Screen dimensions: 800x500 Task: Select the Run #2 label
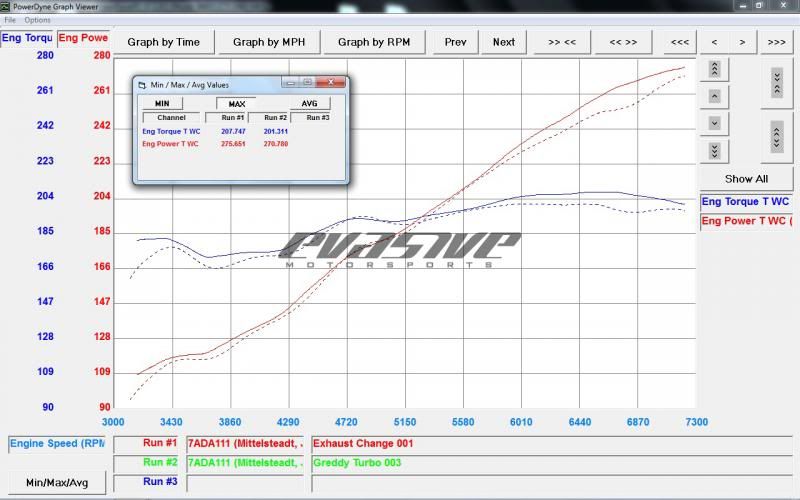(x=146, y=462)
